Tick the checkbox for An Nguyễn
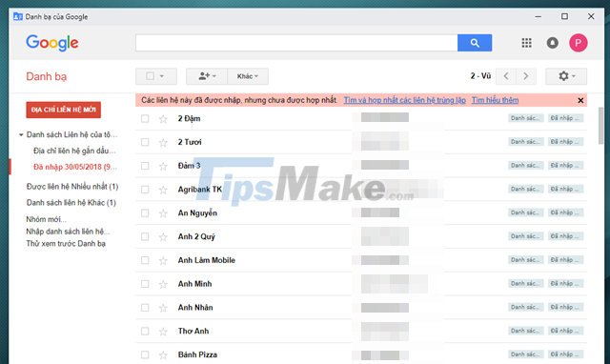The height and width of the screenshot is (364, 610). point(145,213)
